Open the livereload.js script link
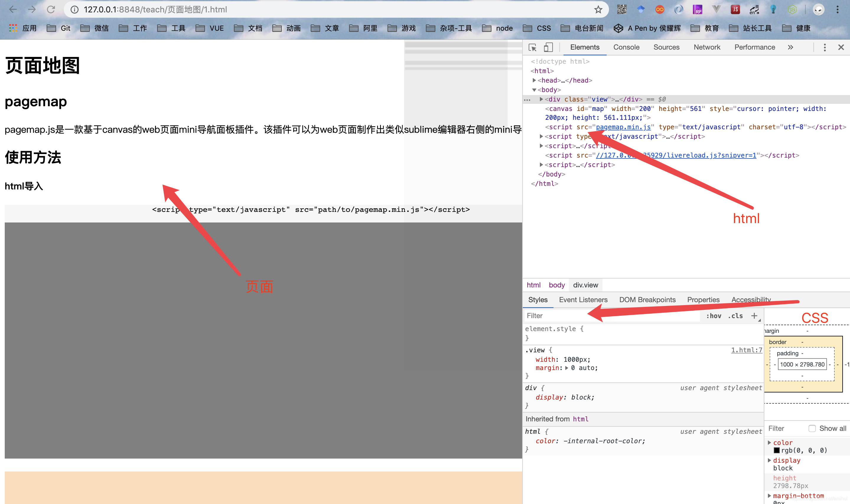This screenshot has width=850, height=504. coord(676,155)
